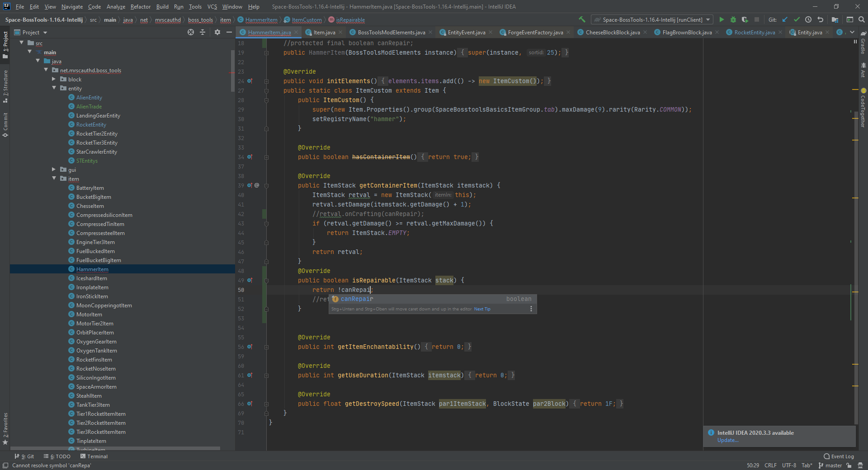Open Project panel settings gear

pos(217,32)
